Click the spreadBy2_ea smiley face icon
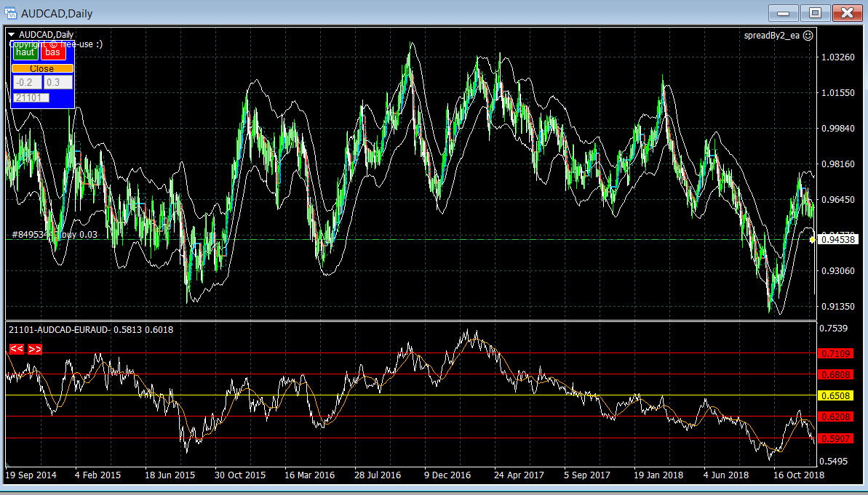868x495 pixels. [x=808, y=35]
